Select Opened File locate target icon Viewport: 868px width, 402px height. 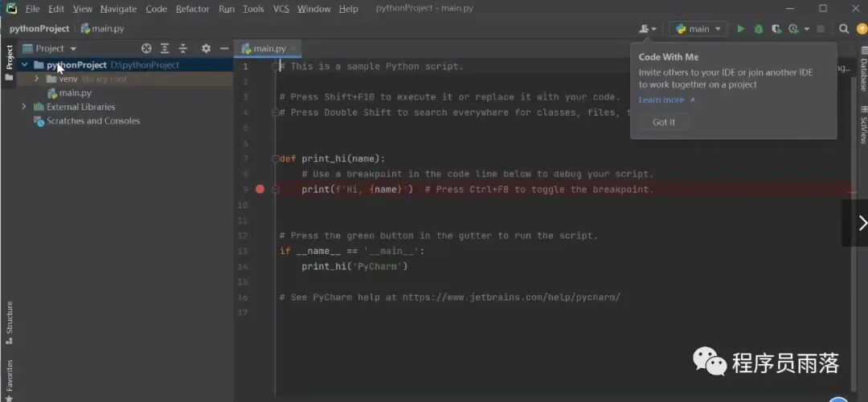[146, 49]
